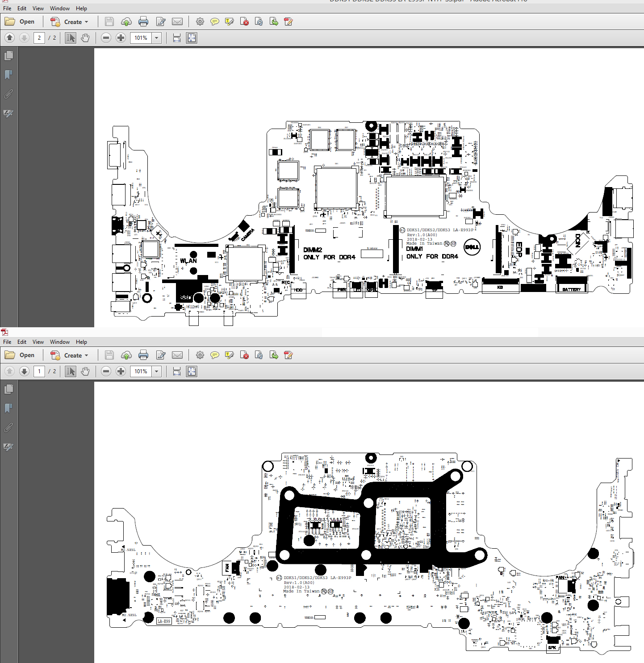Image resolution: width=644 pixels, height=663 pixels.
Task: Open zoom level dropdown in top window
Action: (x=157, y=38)
